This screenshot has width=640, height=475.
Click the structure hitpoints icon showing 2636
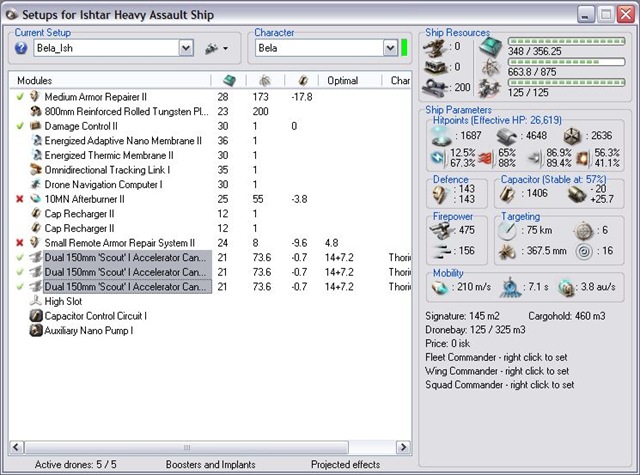(572, 136)
